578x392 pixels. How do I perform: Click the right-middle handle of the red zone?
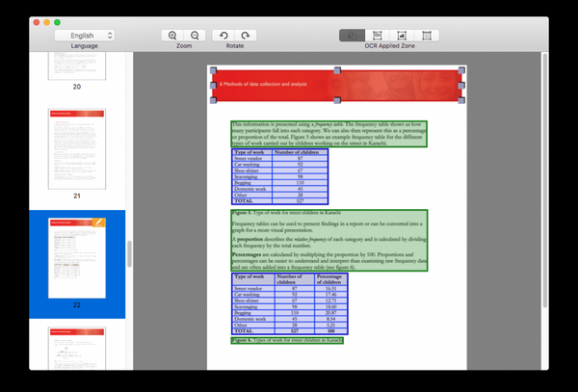pyautogui.click(x=461, y=86)
